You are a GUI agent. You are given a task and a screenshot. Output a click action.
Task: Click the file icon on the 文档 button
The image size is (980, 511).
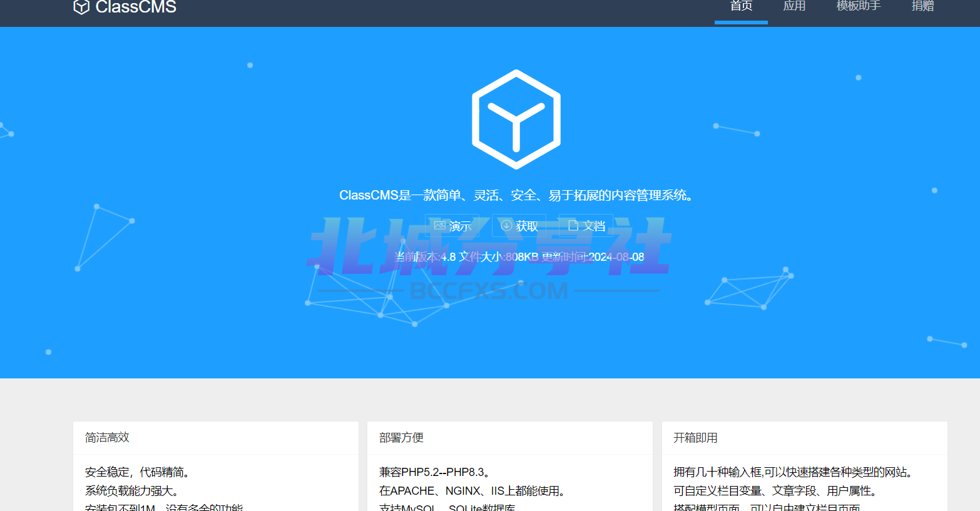(x=573, y=226)
